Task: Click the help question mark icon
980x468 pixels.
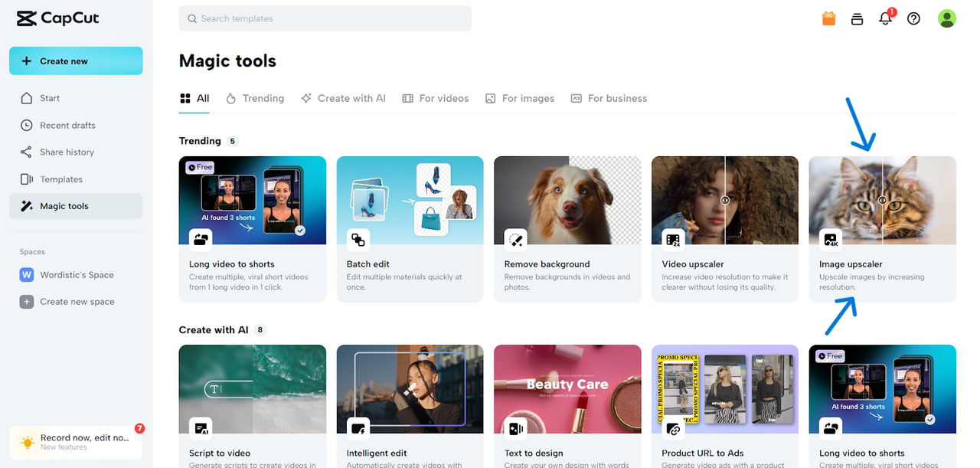Action: tap(913, 18)
